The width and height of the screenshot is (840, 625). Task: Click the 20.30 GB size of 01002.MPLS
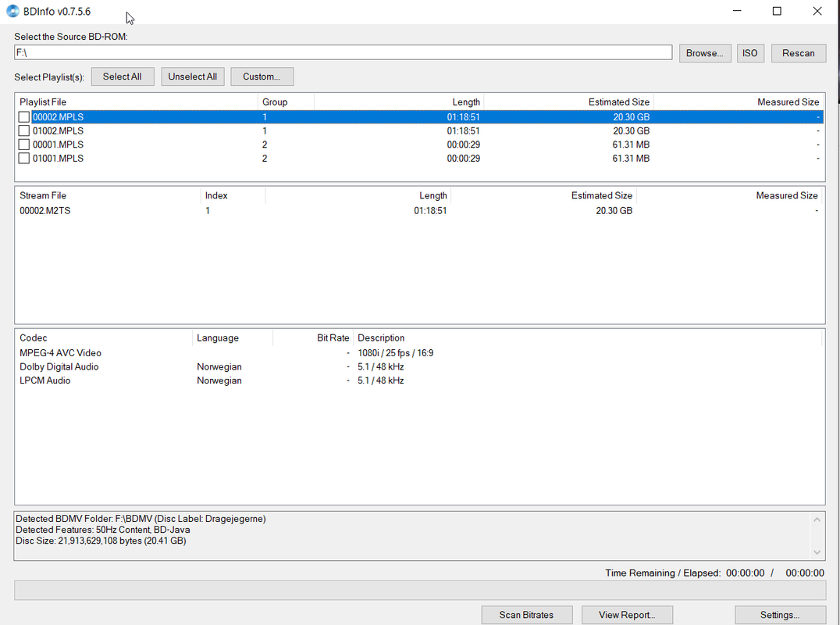point(631,130)
